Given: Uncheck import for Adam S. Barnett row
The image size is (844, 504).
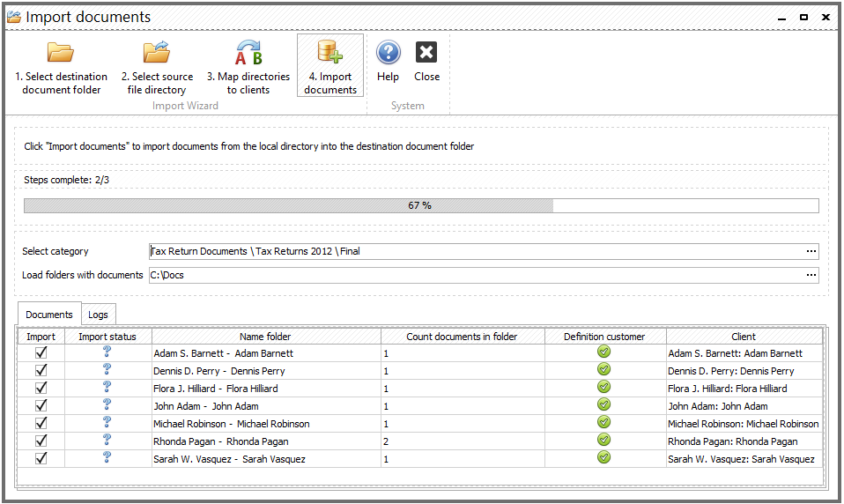Looking at the screenshot, I should [41, 352].
